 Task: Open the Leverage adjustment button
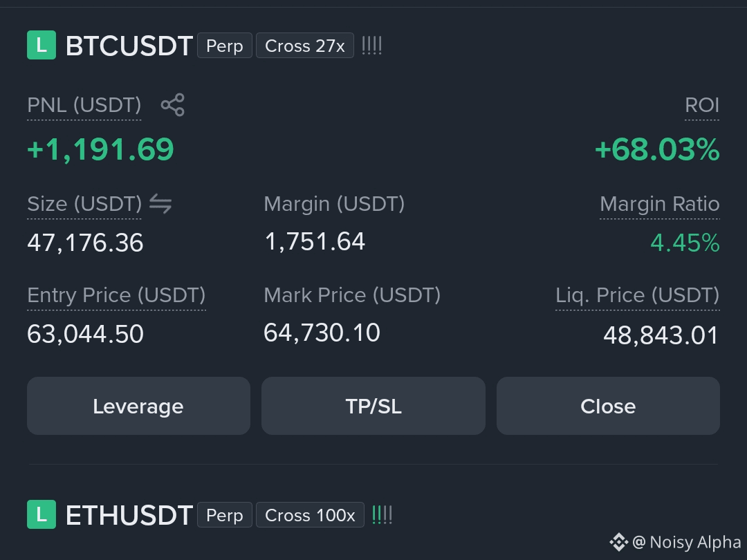click(138, 406)
